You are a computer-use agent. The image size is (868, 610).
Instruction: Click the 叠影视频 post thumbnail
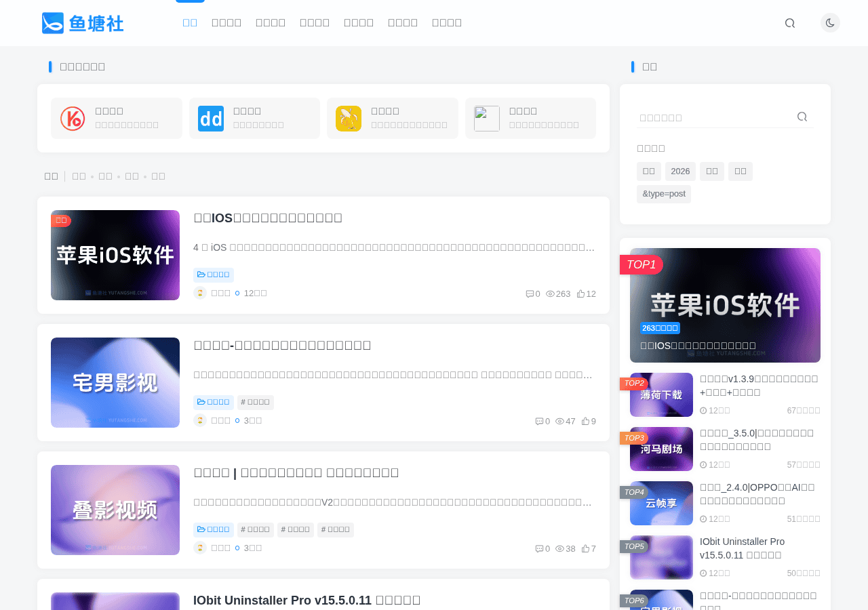pyautogui.click(x=115, y=510)
